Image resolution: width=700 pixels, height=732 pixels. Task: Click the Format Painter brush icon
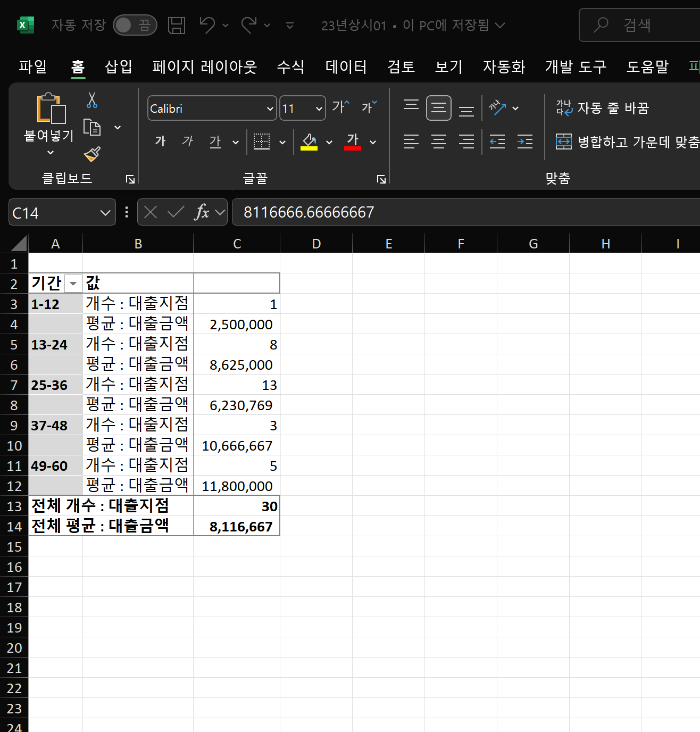(92, 154)
